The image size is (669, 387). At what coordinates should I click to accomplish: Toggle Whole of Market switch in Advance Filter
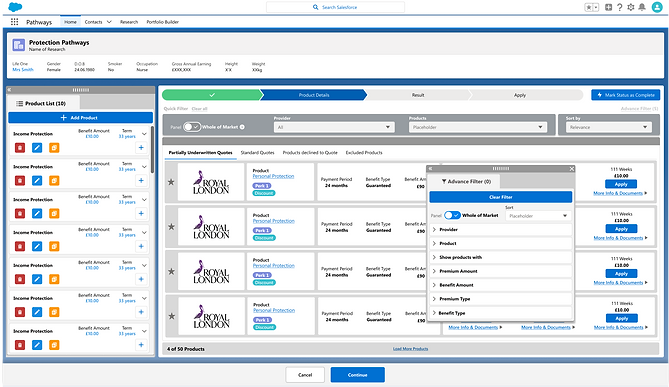click(452, 215)
